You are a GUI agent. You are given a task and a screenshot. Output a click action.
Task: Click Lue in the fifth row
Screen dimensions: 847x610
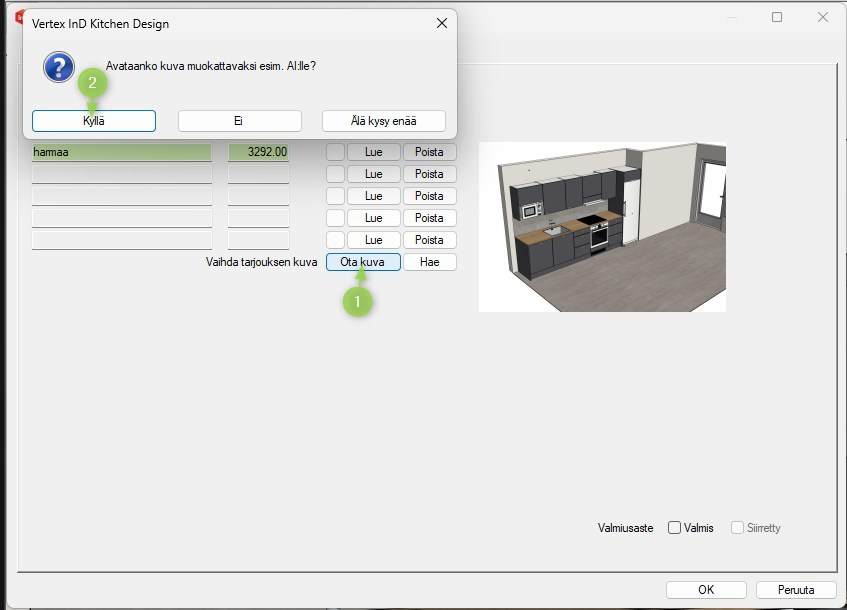click(x=374, y=240)
